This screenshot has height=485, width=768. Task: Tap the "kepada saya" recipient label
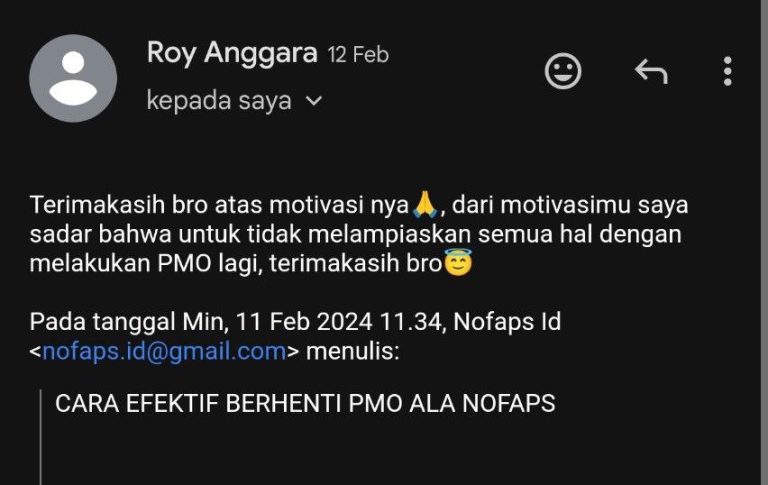coord(219,101)
